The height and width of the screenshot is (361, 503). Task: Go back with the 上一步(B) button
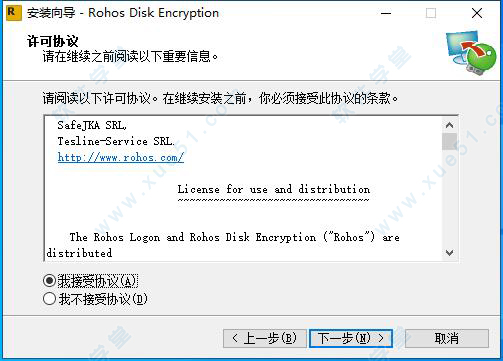coord(264,338)
